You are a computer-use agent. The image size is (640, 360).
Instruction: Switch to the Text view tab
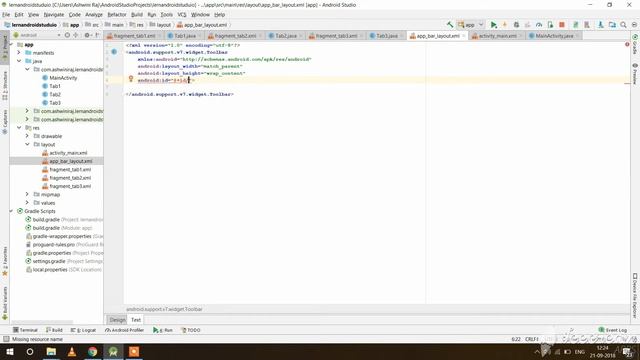[x=136, y=320]
